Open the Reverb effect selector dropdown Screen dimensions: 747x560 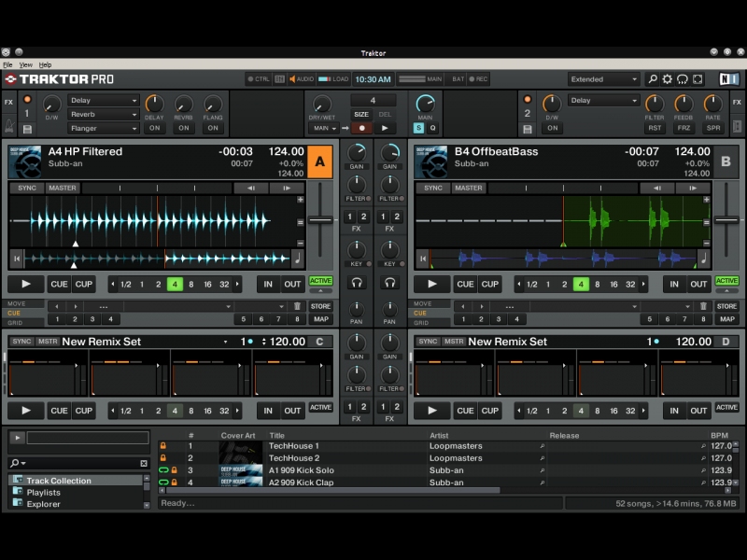click(103, 114)
